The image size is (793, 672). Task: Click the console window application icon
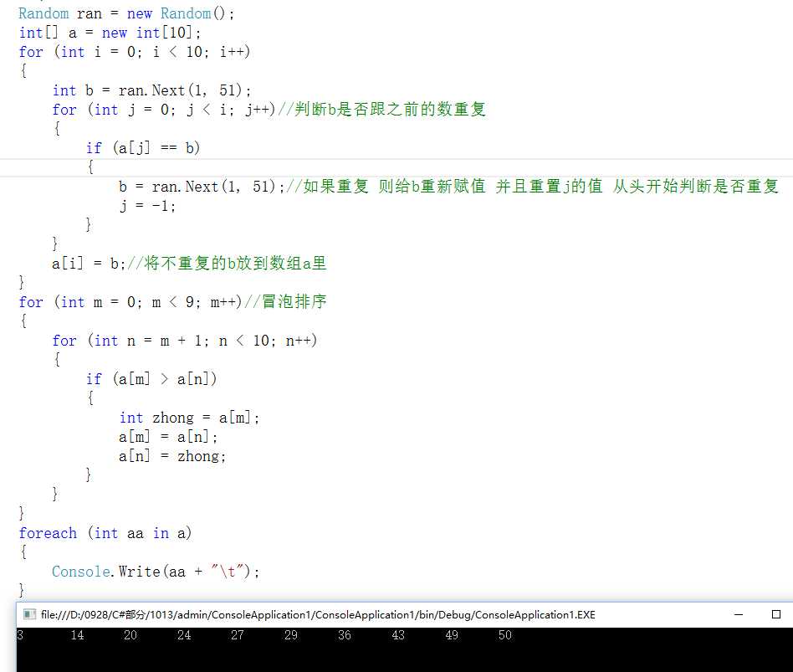coord(29,614)
